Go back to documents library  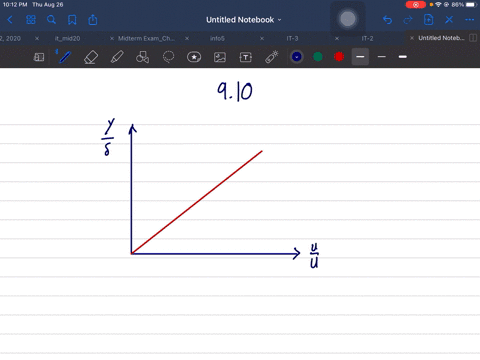pyautogui.click(x=10, y=20)
